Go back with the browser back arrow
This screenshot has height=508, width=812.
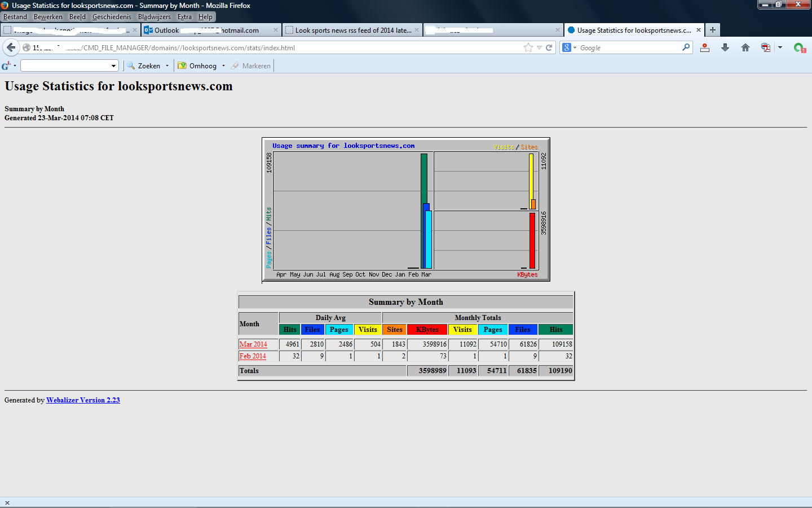coord(11,47)
